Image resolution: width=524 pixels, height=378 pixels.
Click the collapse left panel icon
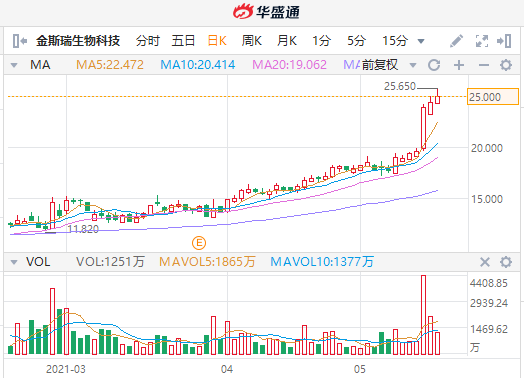click(x=20, y=41)
